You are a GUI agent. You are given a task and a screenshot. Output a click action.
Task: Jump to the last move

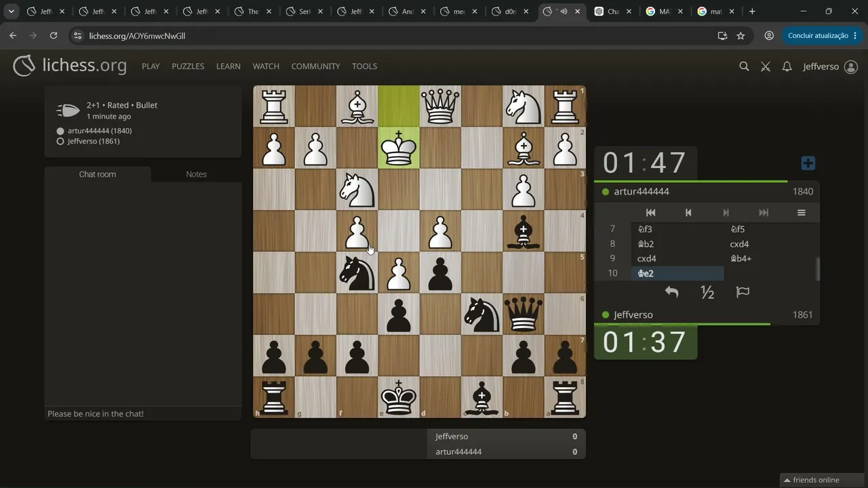(x=764, y=213)
